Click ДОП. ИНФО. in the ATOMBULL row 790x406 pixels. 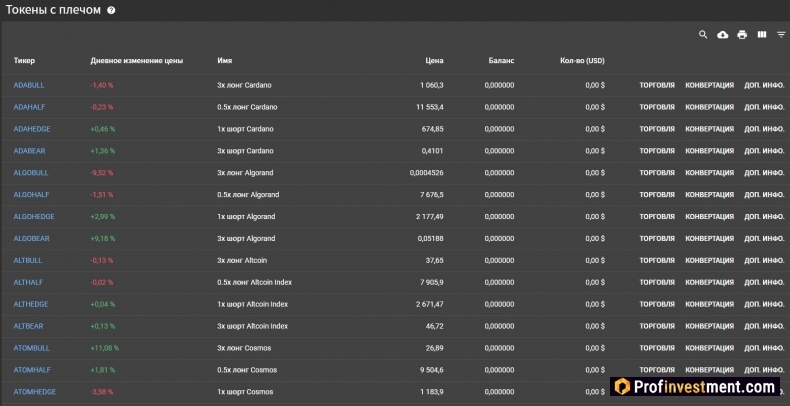coord(764,348)
